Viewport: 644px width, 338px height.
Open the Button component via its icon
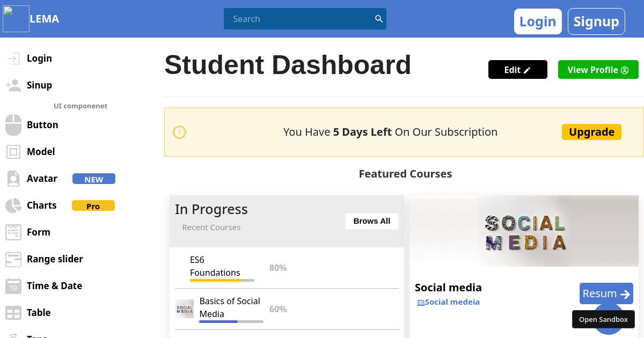[x=13, y=124]
